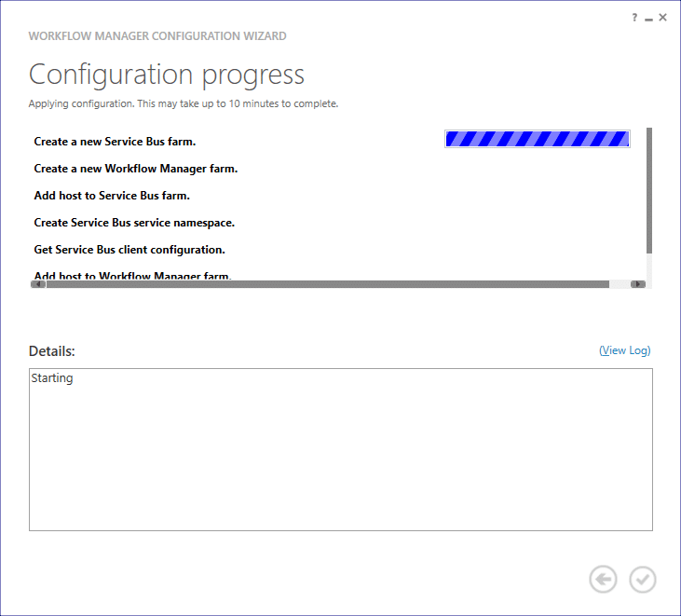
Task: Click the horizontal scrollbar thumb
Action: [x=328, y=284]
